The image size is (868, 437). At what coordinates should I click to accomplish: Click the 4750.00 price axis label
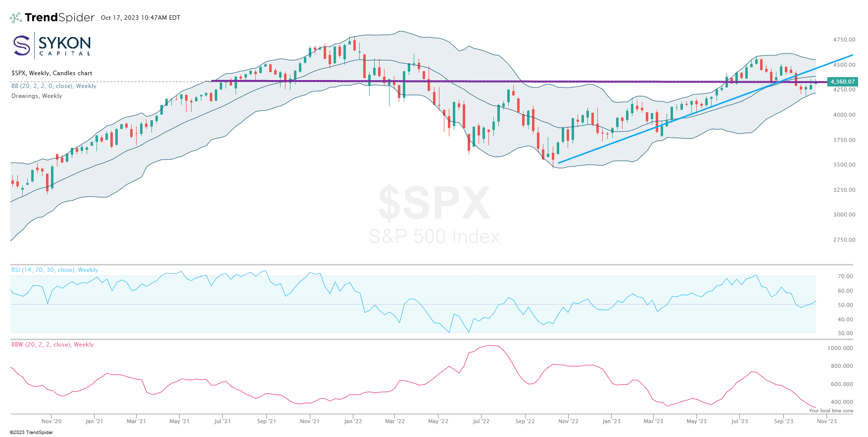click(844, 40)
